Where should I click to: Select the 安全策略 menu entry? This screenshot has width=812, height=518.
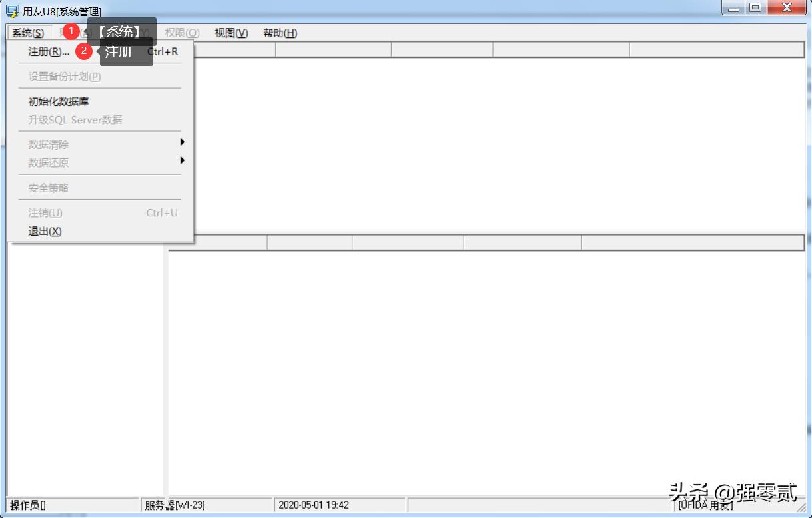pos(48,187)
